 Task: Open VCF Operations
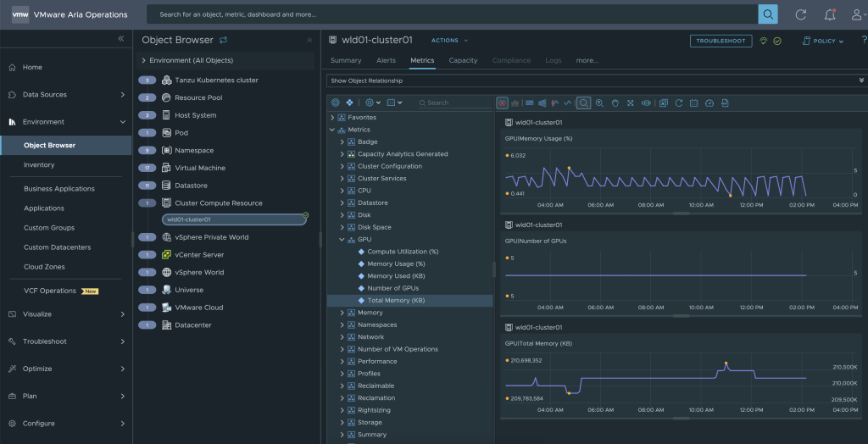click(x=50, y=291)
